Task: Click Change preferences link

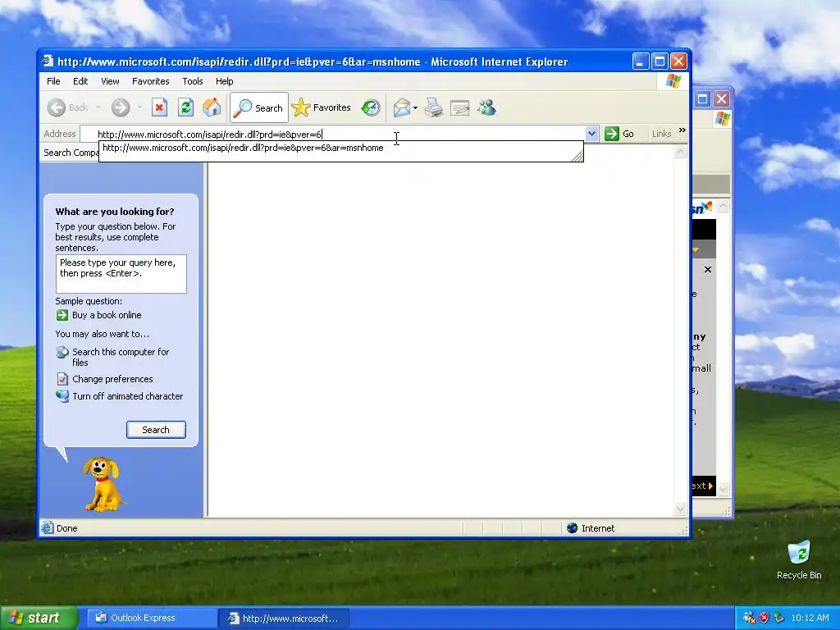Action: (x=112, y=379)
